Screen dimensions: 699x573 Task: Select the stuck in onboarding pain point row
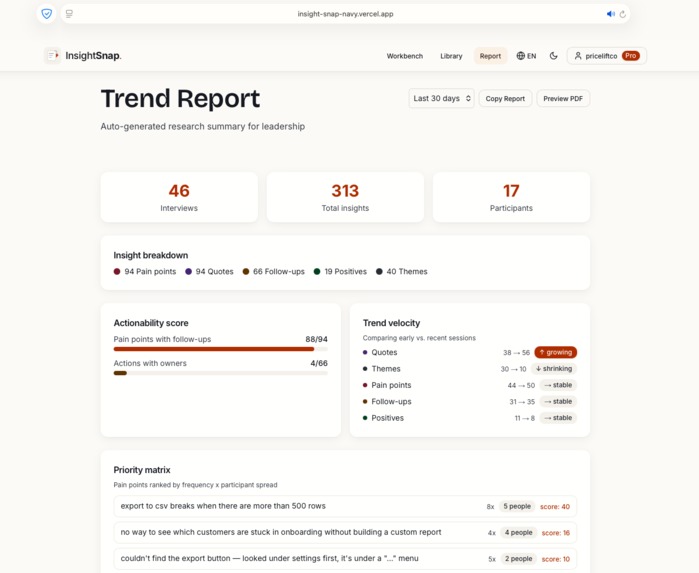[x=345, y=532]
